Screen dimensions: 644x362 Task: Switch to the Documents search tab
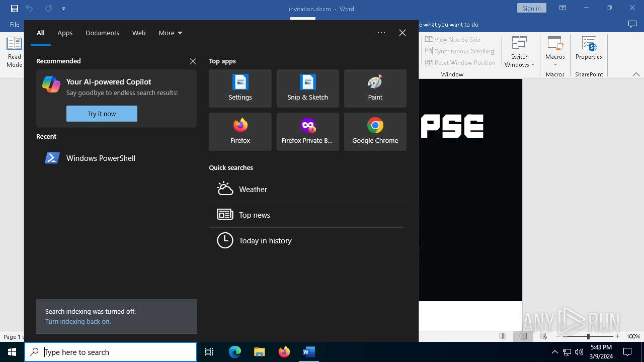(x=102, y=33)
